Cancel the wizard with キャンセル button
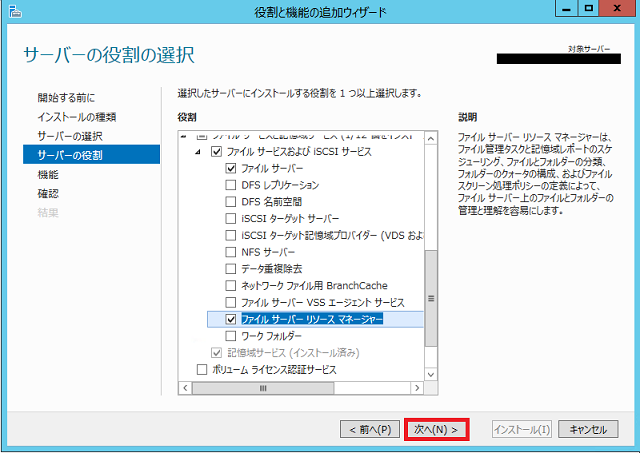 (588, 429)
